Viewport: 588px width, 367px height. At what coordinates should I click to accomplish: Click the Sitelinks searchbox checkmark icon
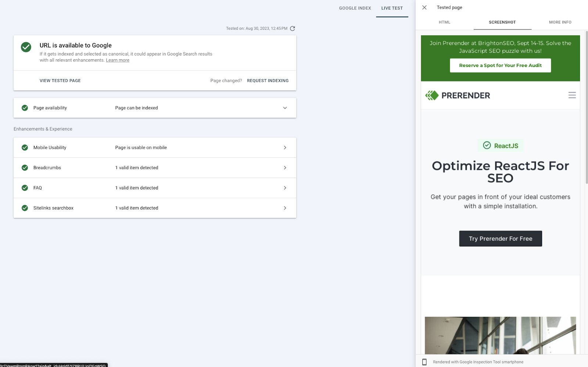pyautogui.click(x=25, y=208)
